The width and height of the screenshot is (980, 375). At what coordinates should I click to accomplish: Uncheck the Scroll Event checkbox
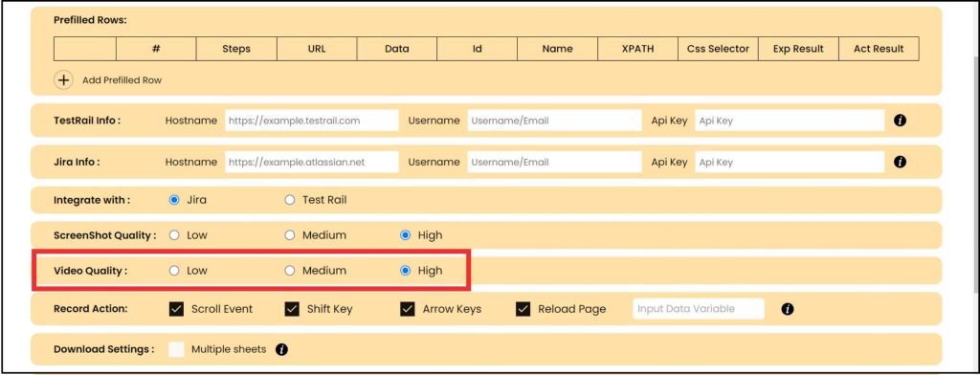coord(177,309)
